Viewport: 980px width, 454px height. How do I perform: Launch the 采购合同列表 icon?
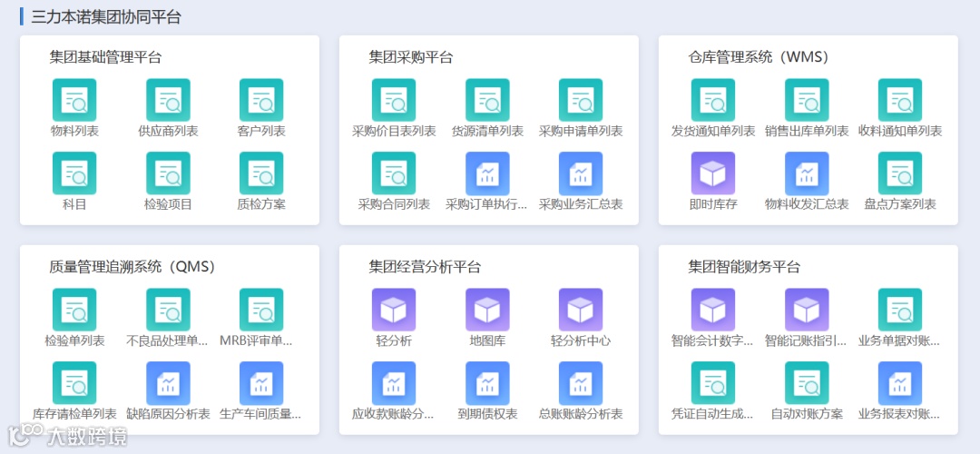coord(394,173)
